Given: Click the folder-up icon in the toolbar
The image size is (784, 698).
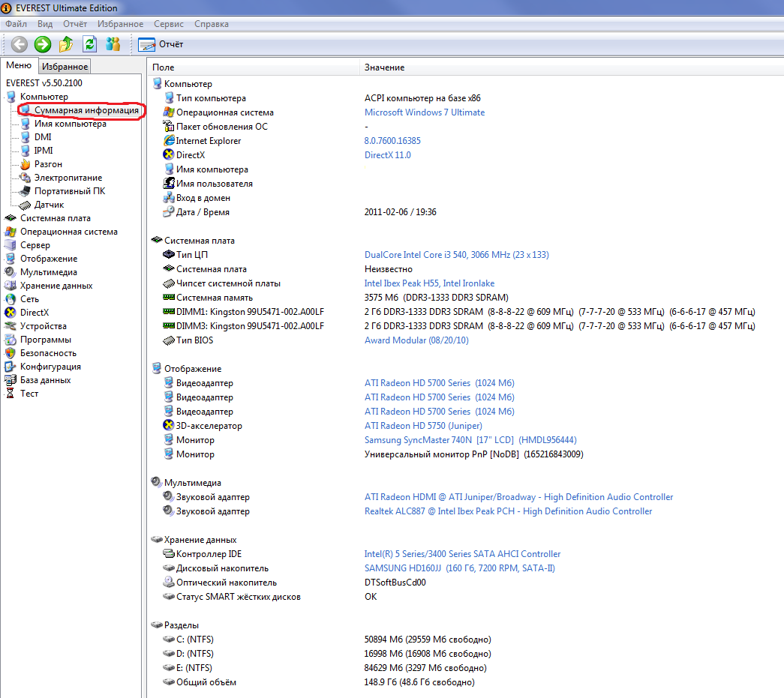Looking at the screenshot, I should click(x=66, y=44).
